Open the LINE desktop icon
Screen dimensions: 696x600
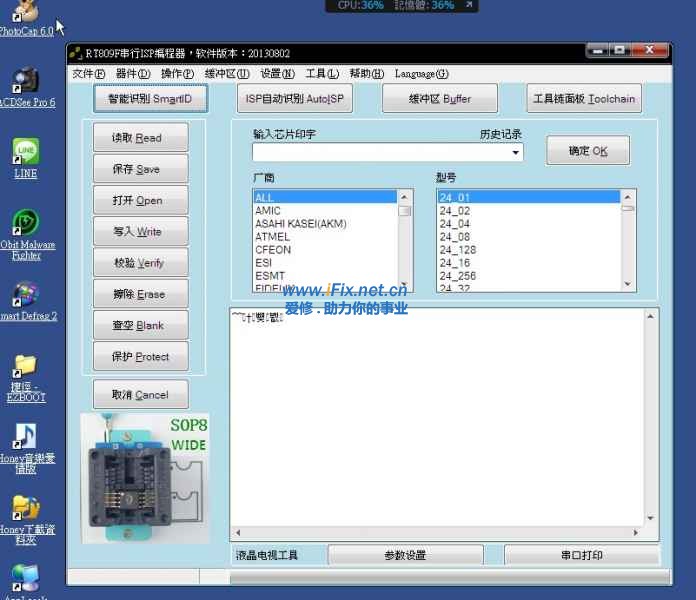click(x=25, y=153)
